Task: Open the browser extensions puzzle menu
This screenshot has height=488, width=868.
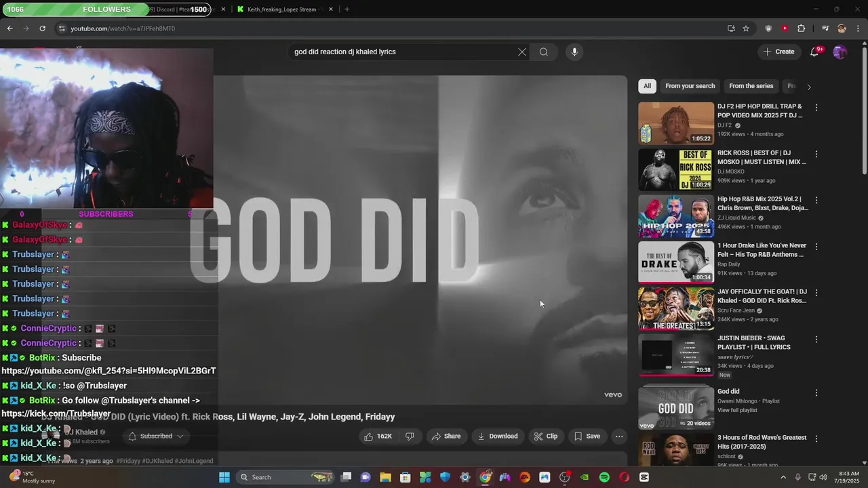Action: [x=801, y=28]
